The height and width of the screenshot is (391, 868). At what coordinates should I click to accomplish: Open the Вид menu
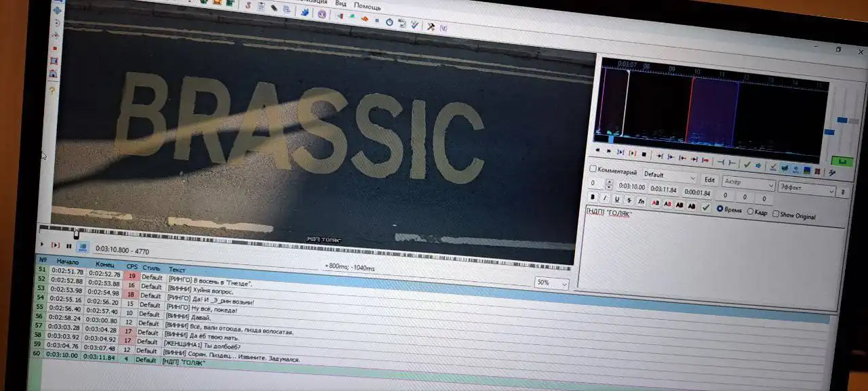[x=340, y=3]
